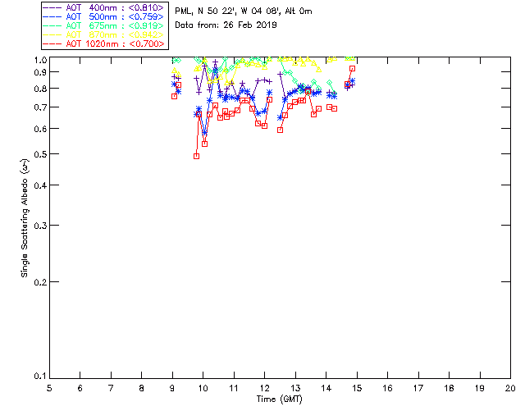Click the x-axis label 12
This screenshot has width=525, height=420.
tap(264, 389)
